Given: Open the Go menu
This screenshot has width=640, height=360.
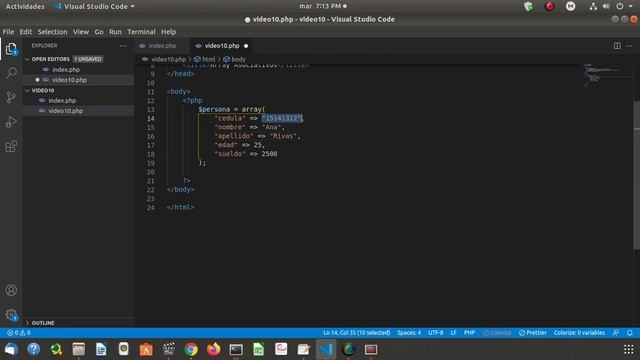Looking at the screenshot, I should click(99, 32).
